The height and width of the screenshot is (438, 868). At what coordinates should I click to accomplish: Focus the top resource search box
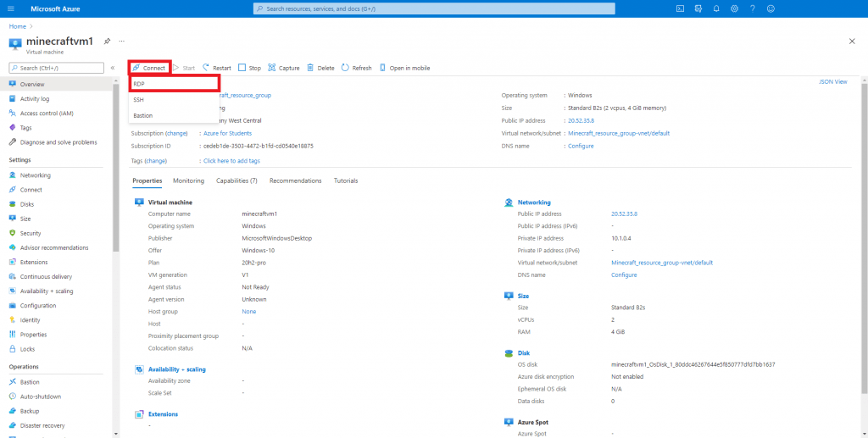(434, 8)
